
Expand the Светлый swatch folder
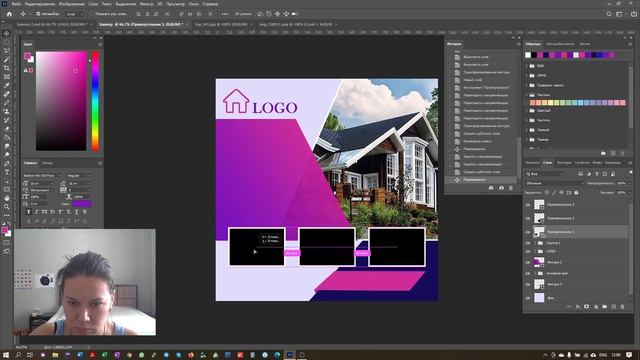[527, 111]
